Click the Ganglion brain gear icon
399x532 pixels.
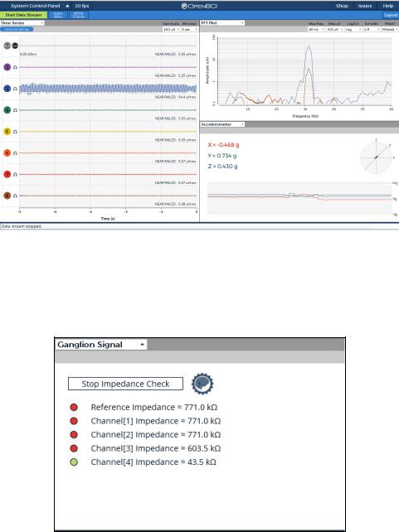(x=202, y=384)
